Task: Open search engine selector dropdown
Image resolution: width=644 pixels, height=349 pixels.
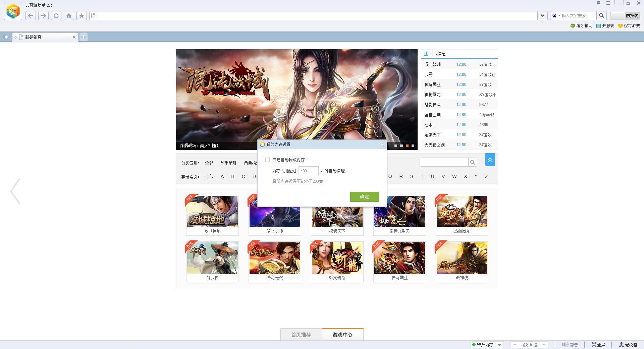Action: pos(556,15)
